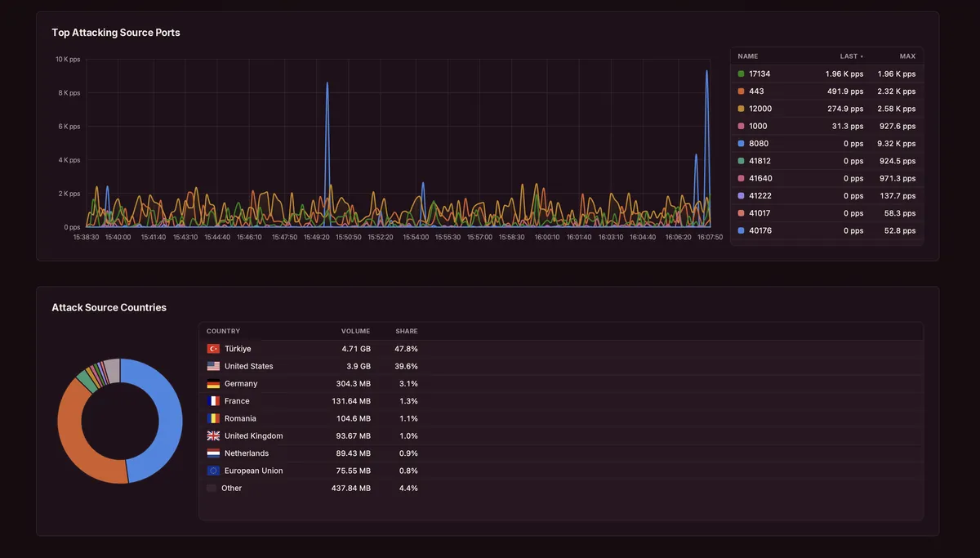This screenshot has width=980, height=558.
Task: Click the 10 K pps axis label
Action: pos(68,59)
